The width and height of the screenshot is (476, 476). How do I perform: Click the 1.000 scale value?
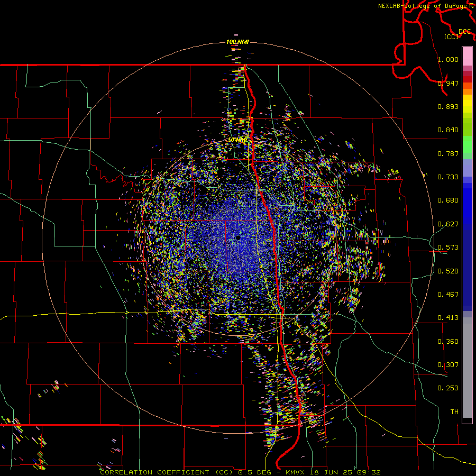[x=448, y=59]
